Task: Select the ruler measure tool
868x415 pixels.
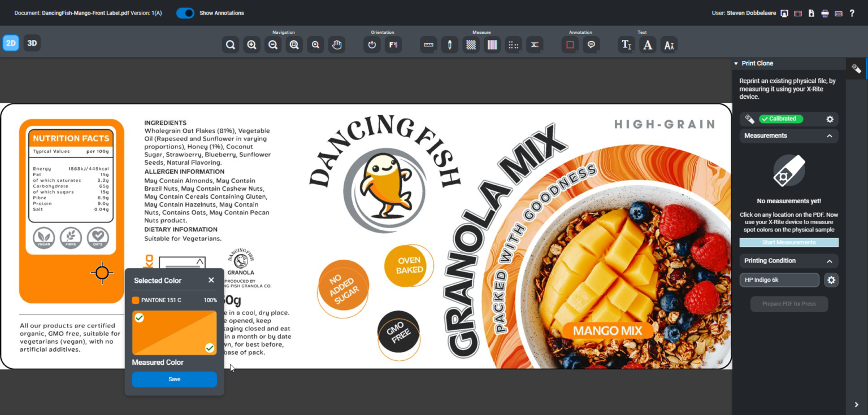Action: point(428,45)
